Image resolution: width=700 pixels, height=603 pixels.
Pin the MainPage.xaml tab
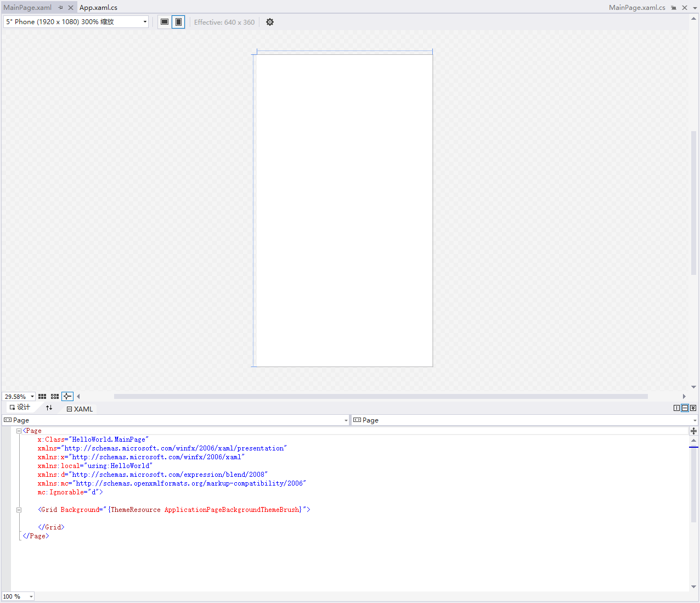click(61, 8)
